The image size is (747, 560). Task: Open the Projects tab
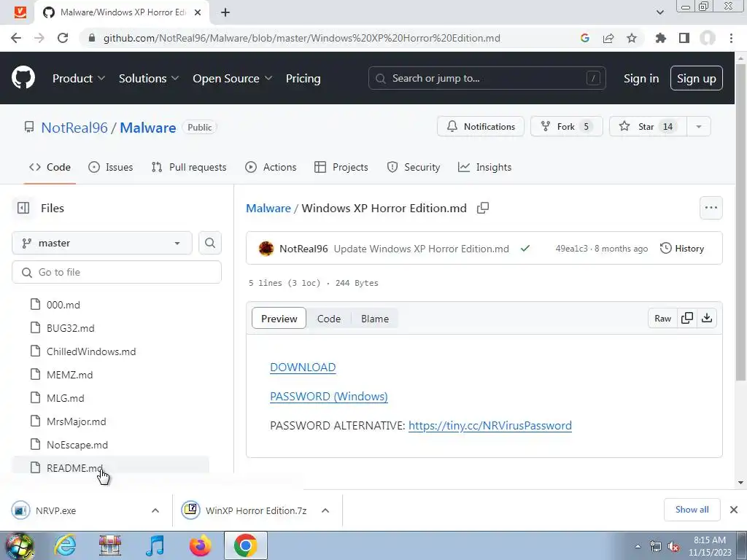coord(341,167)
